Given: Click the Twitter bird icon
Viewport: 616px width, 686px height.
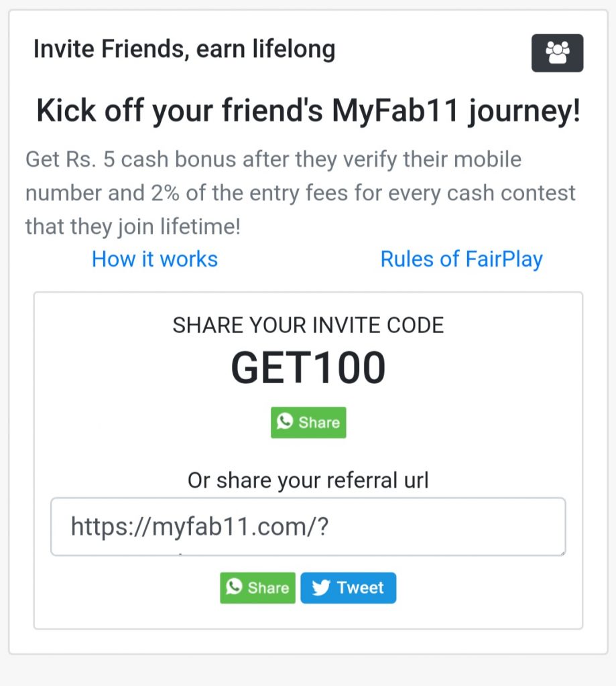Looking at the screenshot, I should [321, 587].
